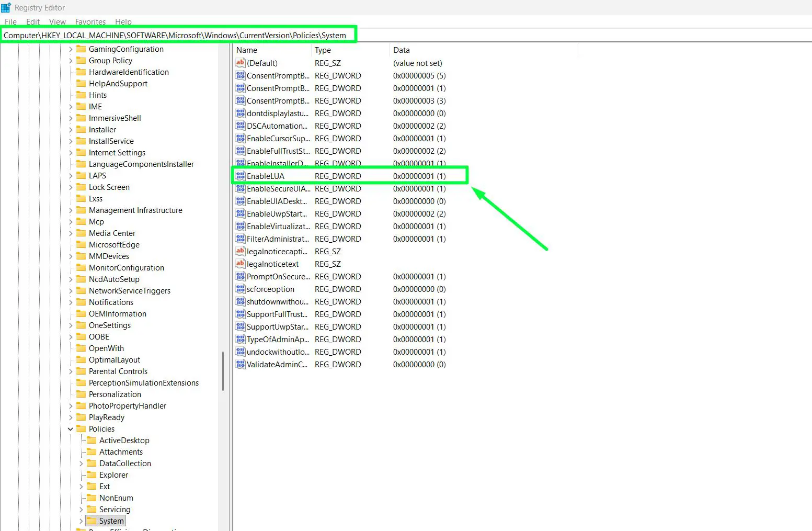Click the Name column header
This screenshot has height=531, width=812.
(x=246, y=50)
